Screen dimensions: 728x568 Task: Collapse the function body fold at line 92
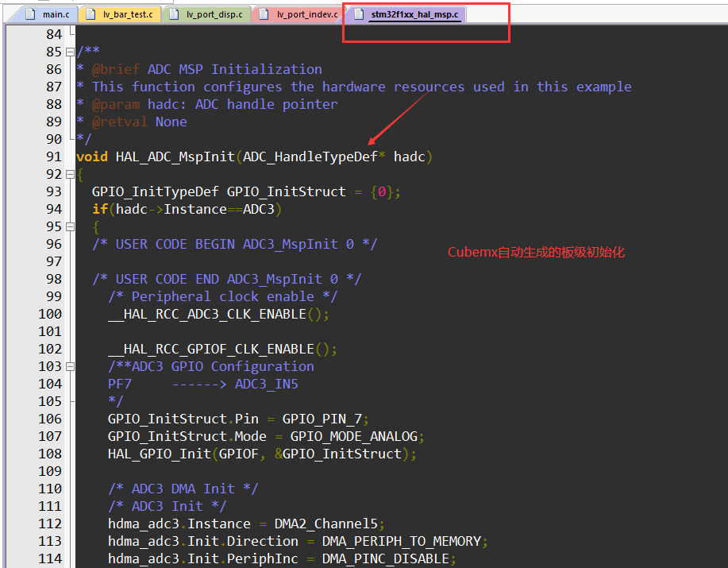point(70,173)
